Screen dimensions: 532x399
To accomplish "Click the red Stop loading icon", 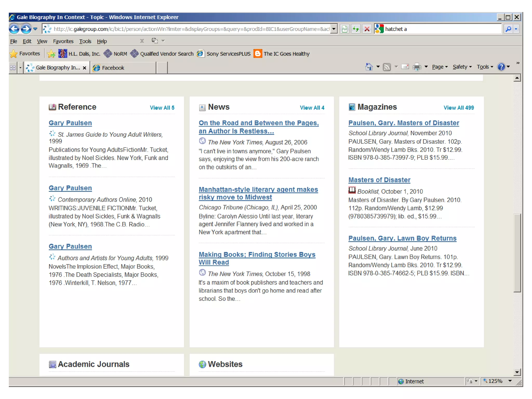I will 367,29.
